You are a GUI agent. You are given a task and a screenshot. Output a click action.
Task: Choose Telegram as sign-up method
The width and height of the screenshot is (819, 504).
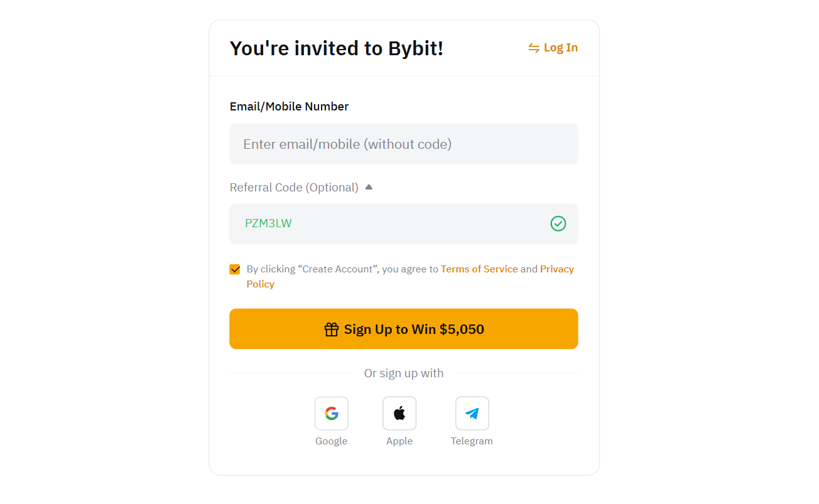472,413
